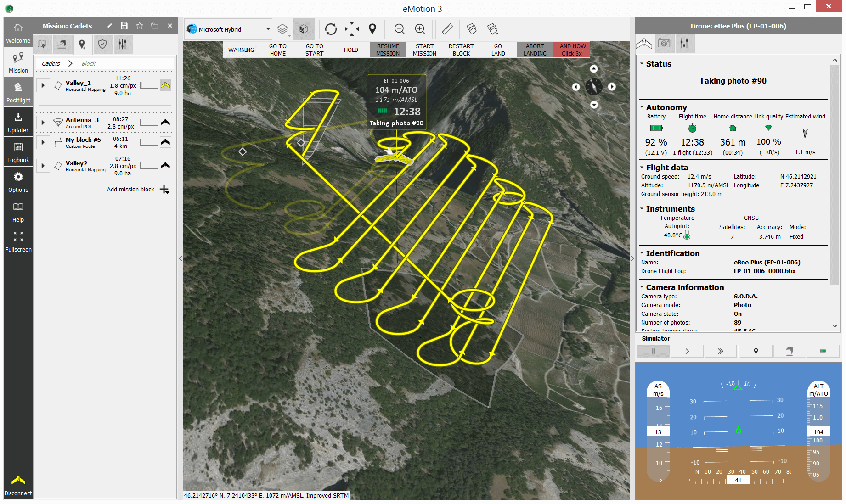The image size is (846, 504).
Task: Pause the simulator
Action: (654, 351)
